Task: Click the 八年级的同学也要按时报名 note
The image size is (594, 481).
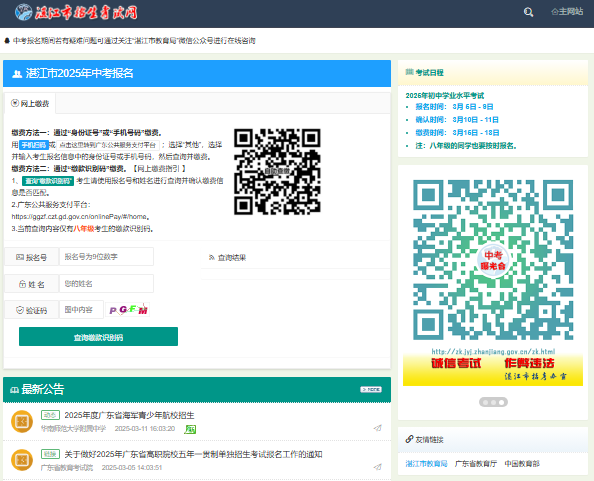Action: click(x=466, y=146)
